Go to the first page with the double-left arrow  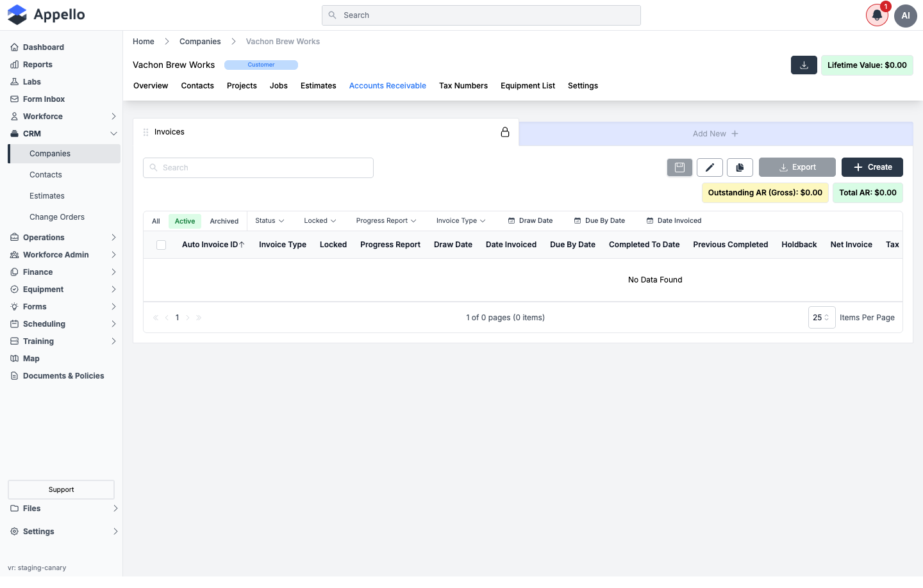[156, 318]
